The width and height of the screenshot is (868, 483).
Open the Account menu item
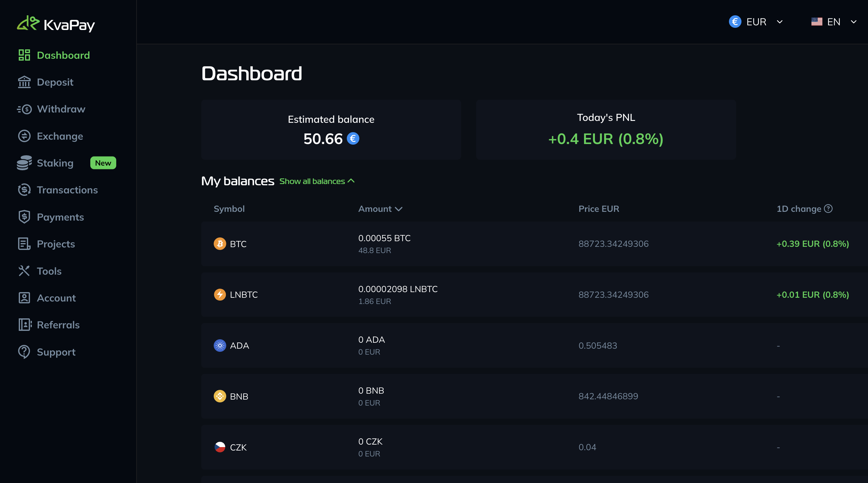tap(56, 298)
